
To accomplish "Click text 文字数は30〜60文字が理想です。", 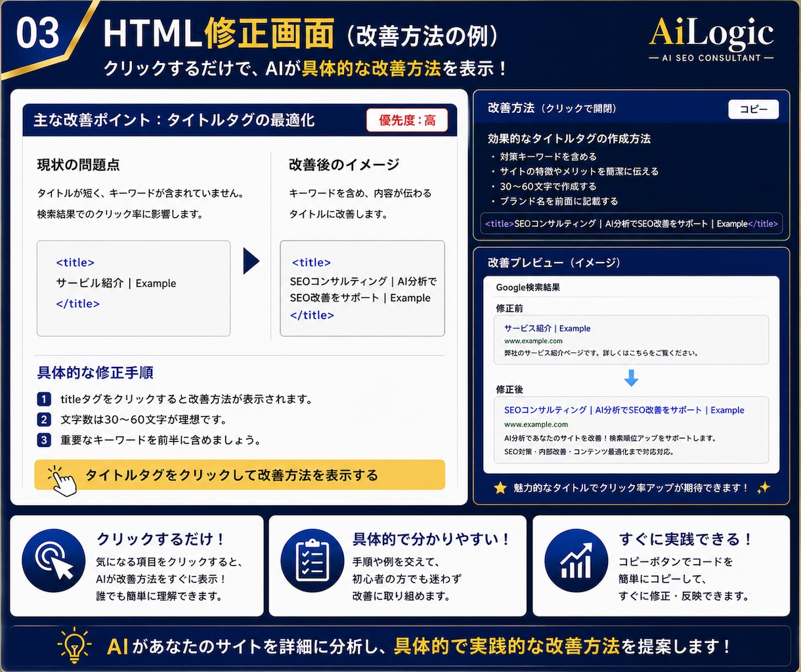I will coord(143,419).
